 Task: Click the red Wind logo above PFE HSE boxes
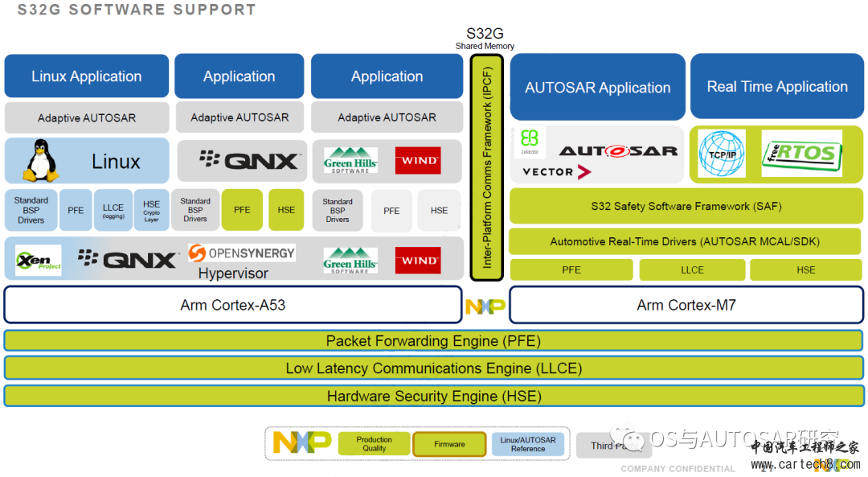(418, 160)
